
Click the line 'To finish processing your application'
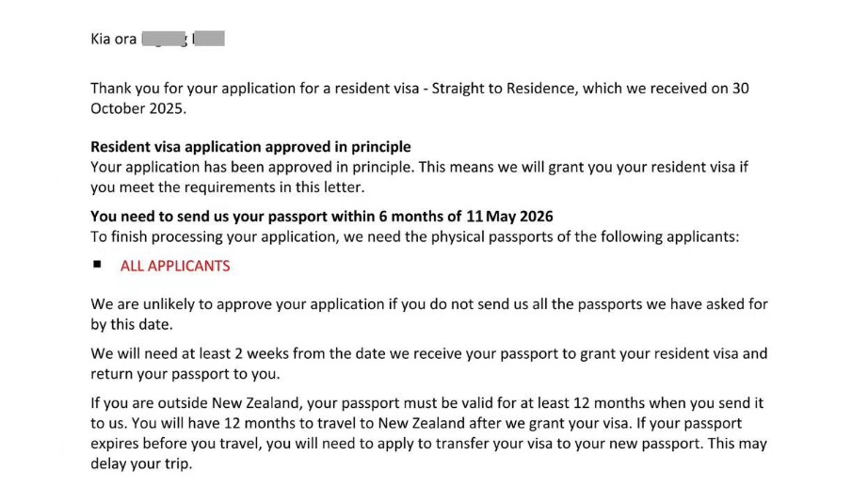tap(414, 237)
